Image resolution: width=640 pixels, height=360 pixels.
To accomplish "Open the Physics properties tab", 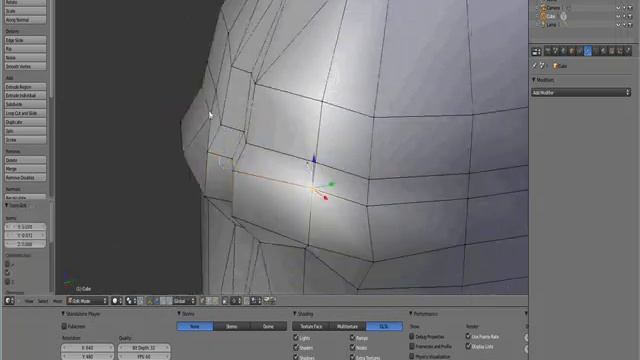I will [x=628, y=51].
